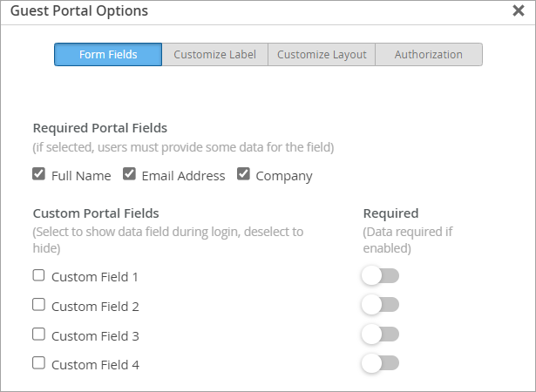Click the Required Portal Fields heading
536x392 pixels.
click(99, 129)
